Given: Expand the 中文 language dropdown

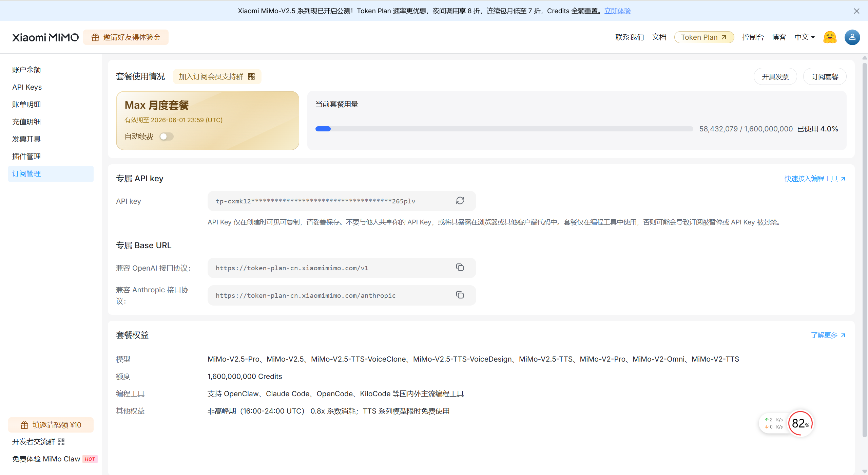Looking at the screenshot, I should point(805,37).
